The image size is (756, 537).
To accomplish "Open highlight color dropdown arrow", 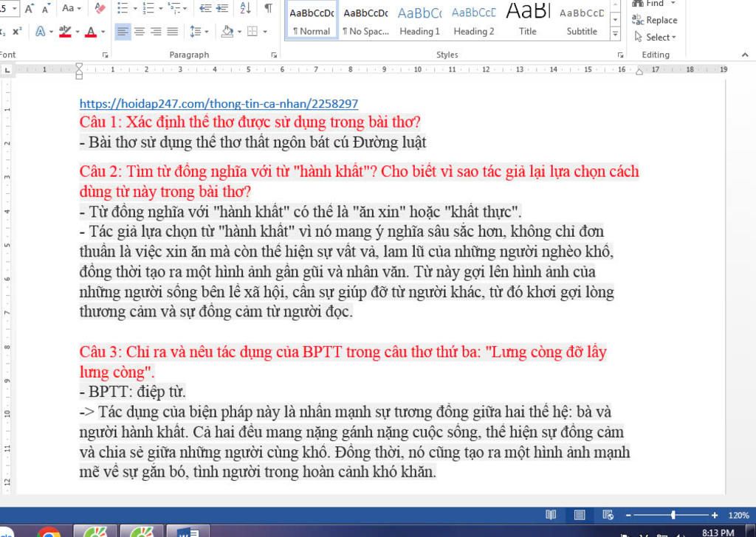I will 77,32.
